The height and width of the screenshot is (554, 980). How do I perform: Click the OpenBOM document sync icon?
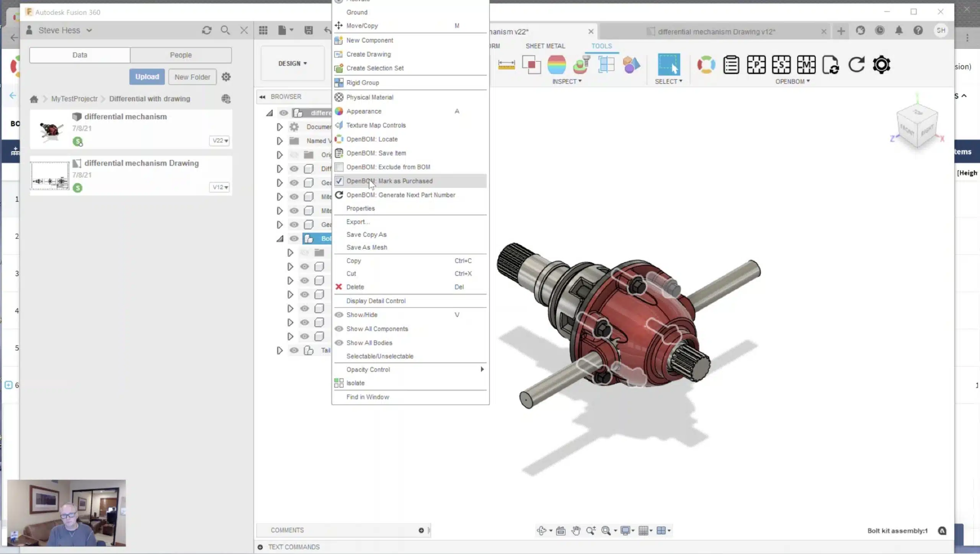pos(831,65)
